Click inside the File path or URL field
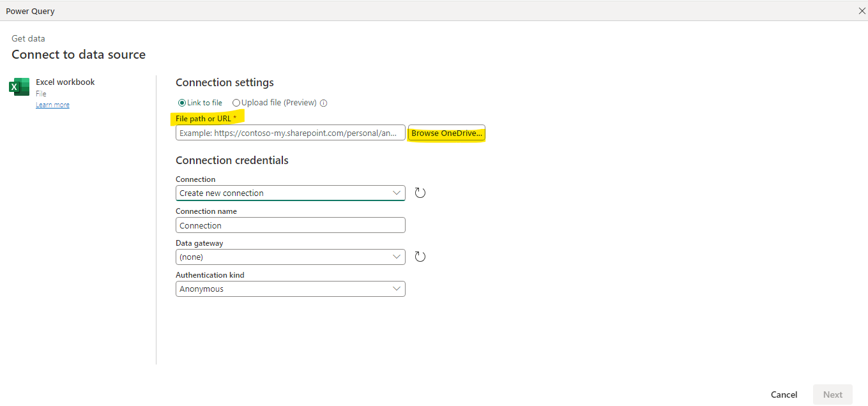Image resolution: width=868 pixels, height=406 pixels. (290, 133)
